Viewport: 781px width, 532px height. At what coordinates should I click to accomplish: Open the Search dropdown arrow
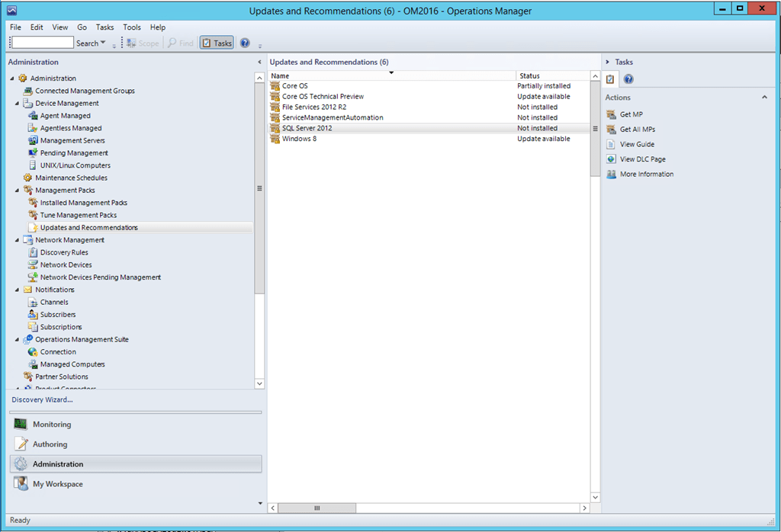tap(103, 43)
